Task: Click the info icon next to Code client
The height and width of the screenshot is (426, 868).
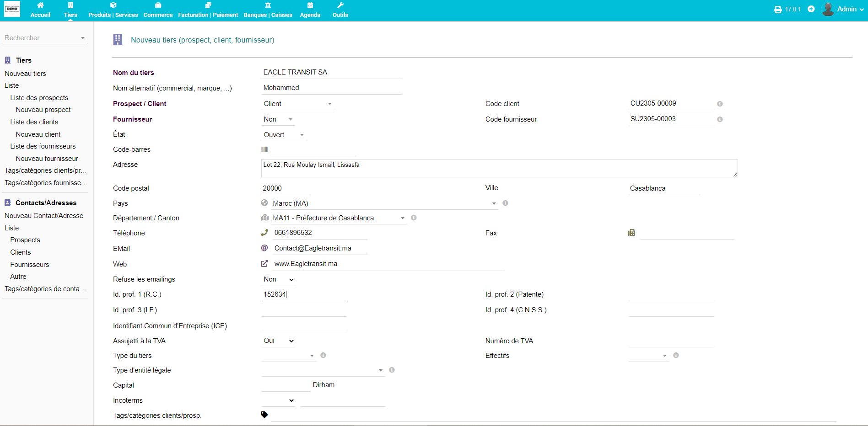Action: coord(720,104)
